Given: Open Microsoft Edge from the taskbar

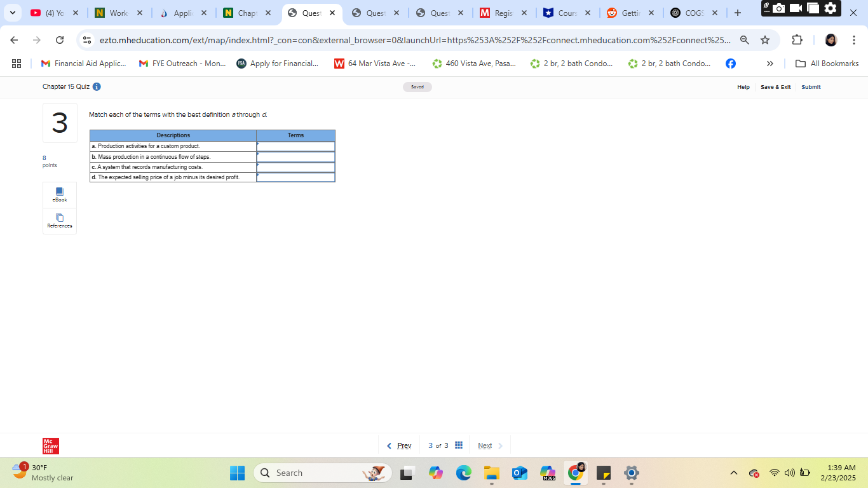Looking at the screenshot, I should coord(464,473).
